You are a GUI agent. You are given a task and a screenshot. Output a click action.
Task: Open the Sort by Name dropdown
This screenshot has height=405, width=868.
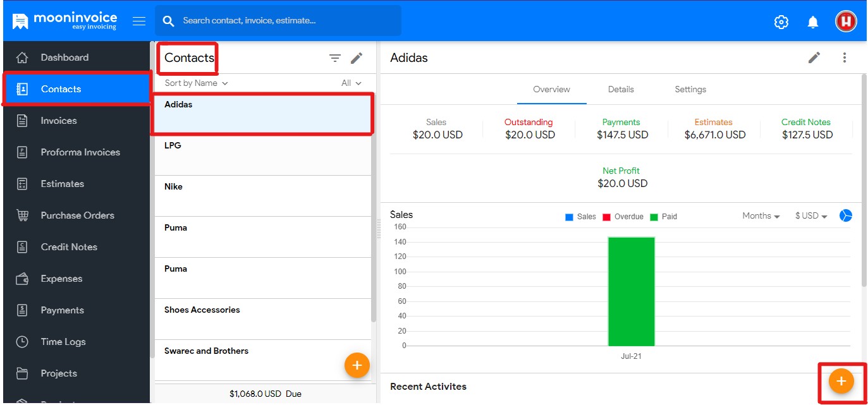tap(196, 83)
